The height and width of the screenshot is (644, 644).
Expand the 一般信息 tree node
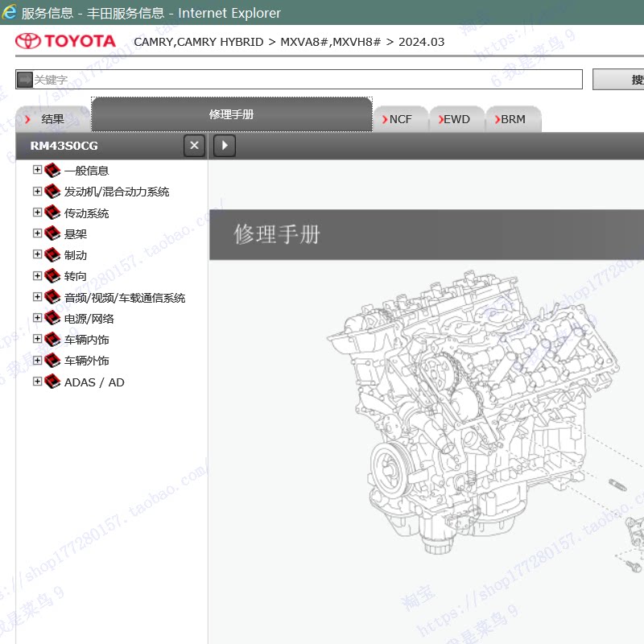37,170
